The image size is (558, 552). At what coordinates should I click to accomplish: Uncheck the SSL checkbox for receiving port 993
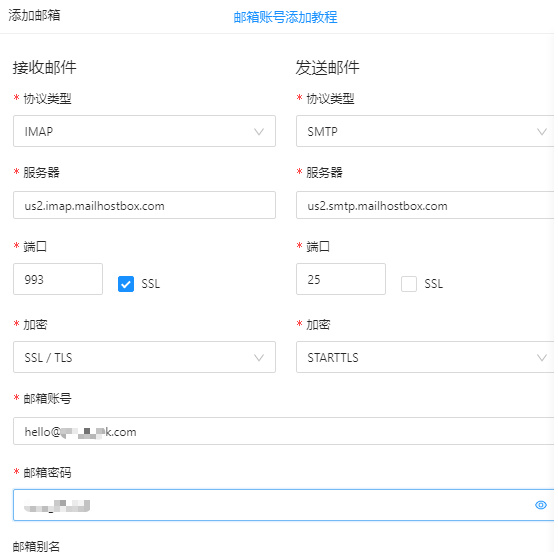[x=126, y=284]
